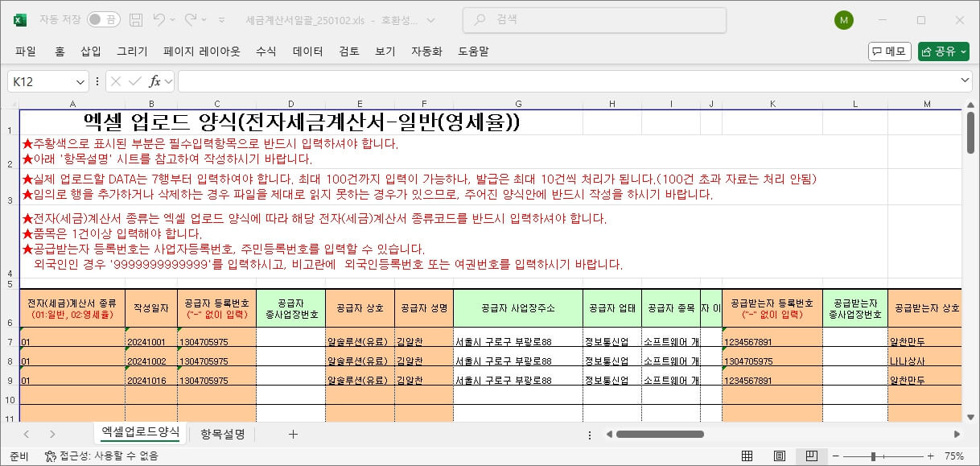The height and width of the screenshot is (466, 980).
Task: Click the 메모 comments button
Action: [889, 52]
